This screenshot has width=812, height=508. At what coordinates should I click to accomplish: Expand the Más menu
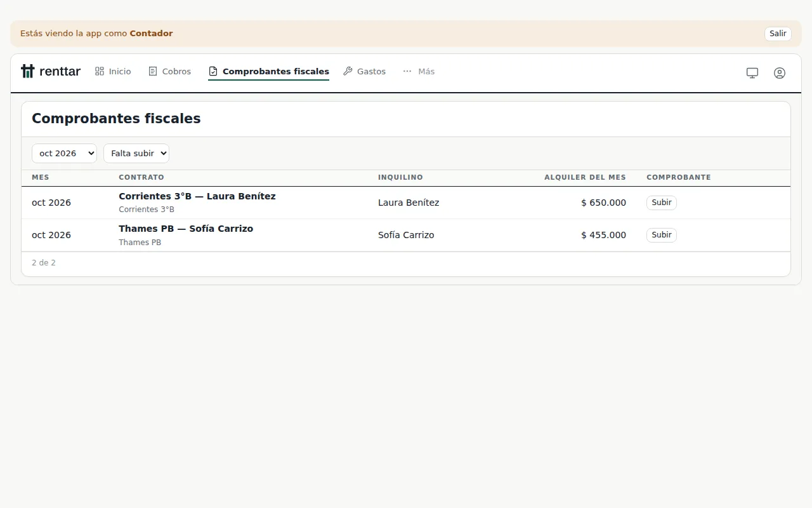click(x=419, y=71)
